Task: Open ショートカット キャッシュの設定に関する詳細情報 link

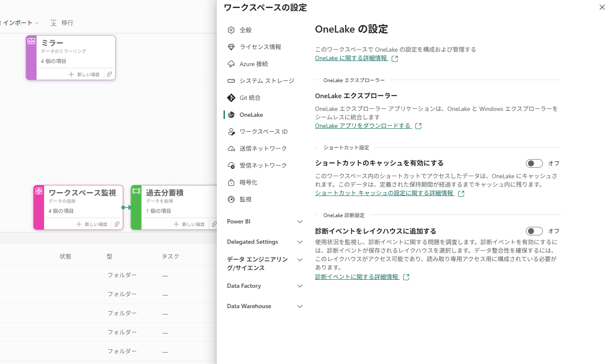Action: (x=384, y=193)
